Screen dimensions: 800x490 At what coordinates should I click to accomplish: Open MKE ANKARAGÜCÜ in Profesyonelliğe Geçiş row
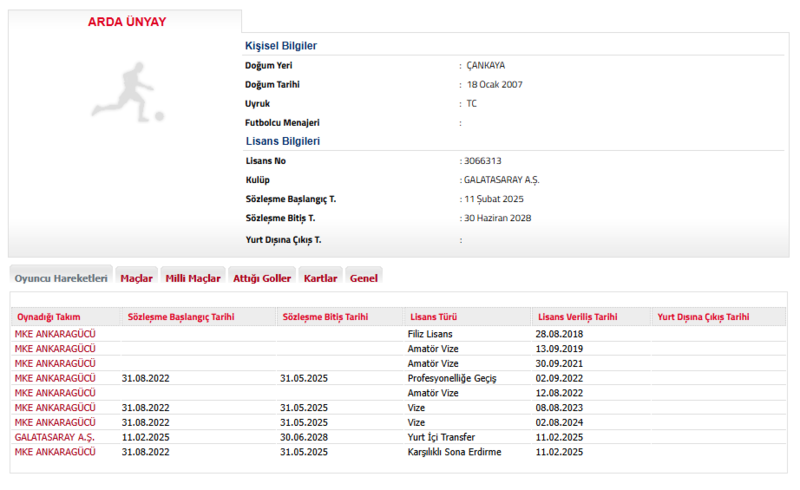click(x=55, y=378)
